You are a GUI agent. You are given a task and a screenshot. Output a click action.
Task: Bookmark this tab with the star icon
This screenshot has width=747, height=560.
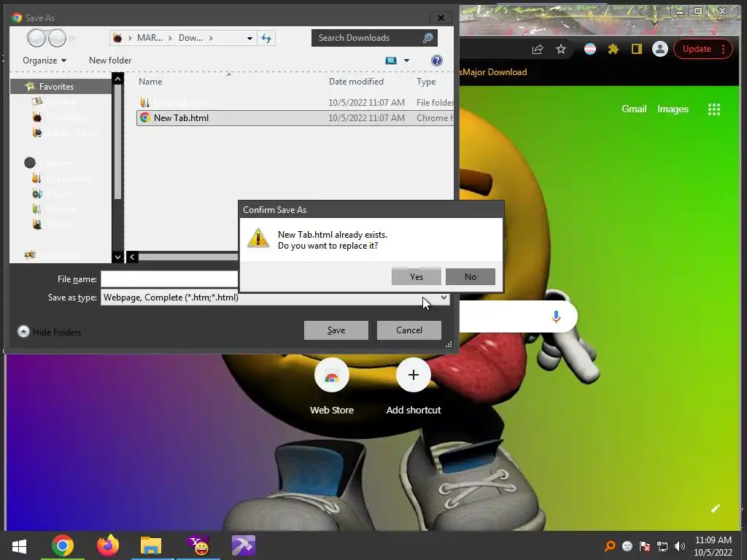coord(561,49)
